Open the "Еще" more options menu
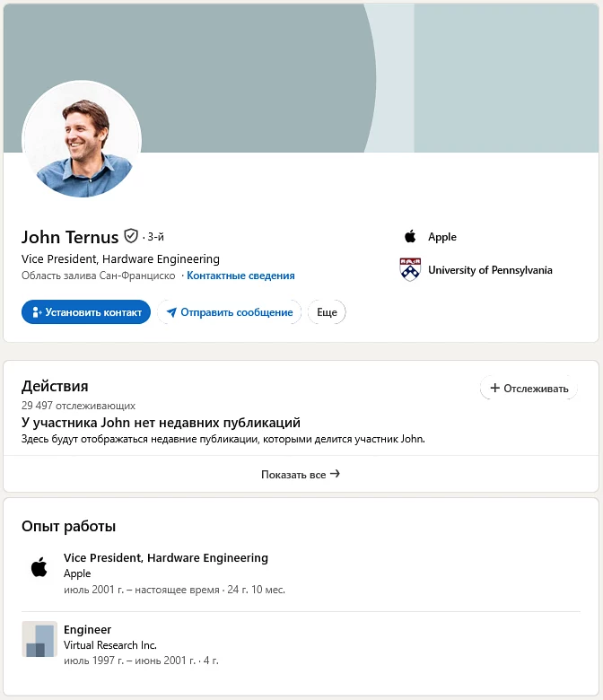The width and height of the screenshot is (603, 700). click(x=327, y=312)
